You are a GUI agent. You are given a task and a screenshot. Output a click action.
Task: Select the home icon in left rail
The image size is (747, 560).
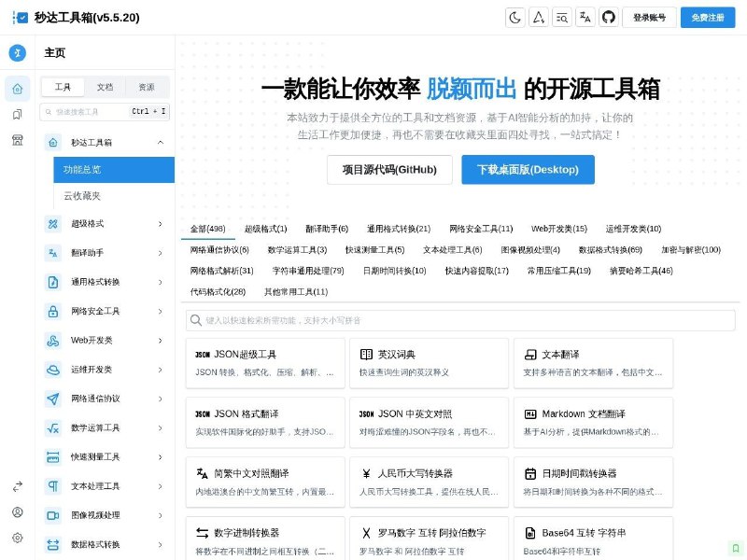point(18,89)
